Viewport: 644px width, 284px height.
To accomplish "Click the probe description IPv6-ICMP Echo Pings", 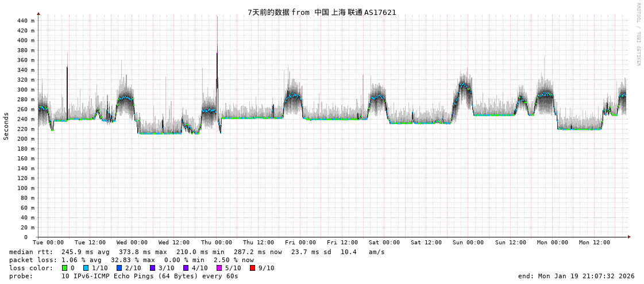I will tap(149, 276).
